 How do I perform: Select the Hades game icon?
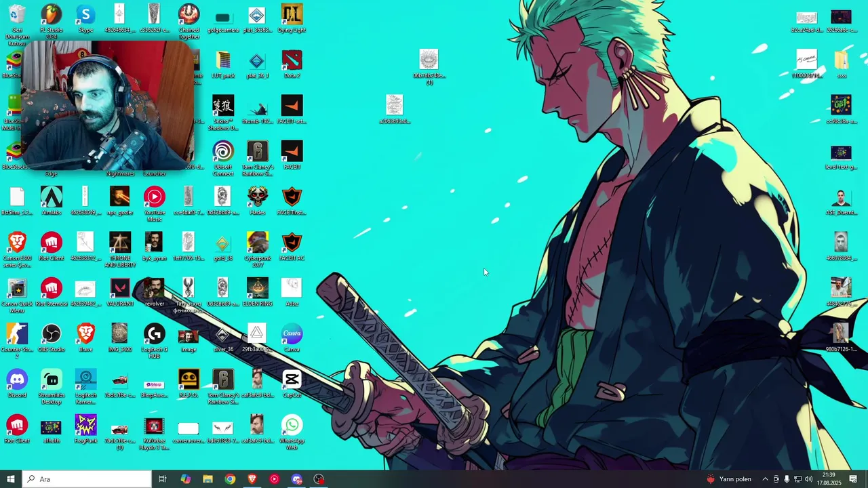coord(257,201)
